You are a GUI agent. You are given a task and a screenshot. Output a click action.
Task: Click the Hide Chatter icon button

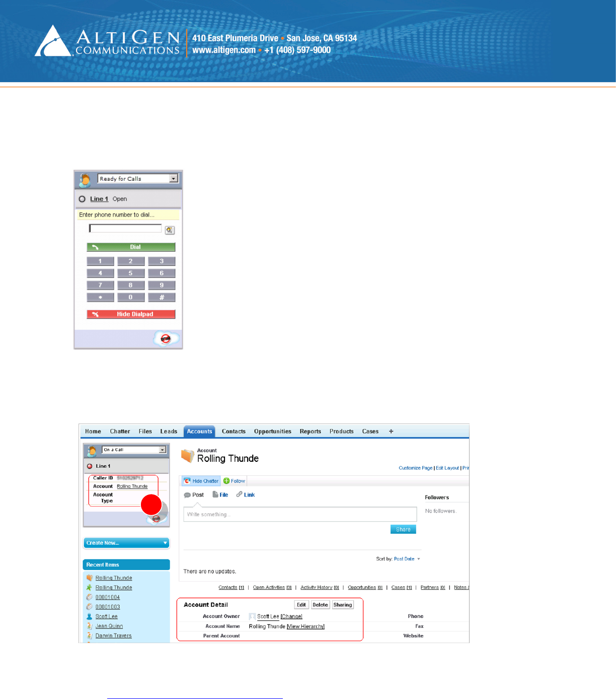pos(201,481)
